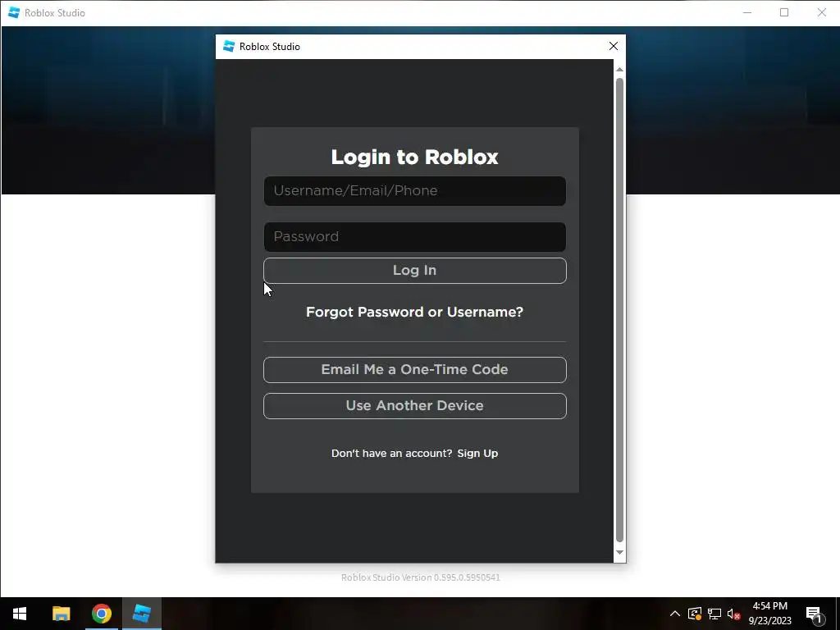This screenshot has height=630, width=840.
Task: Click the Log In button
Action: click(x=414, y=271)
